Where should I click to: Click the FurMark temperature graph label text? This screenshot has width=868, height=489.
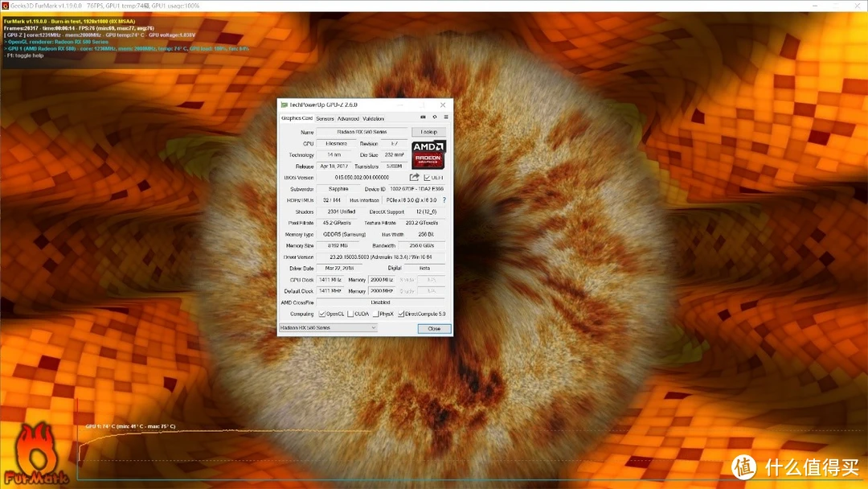pos(131,426)
